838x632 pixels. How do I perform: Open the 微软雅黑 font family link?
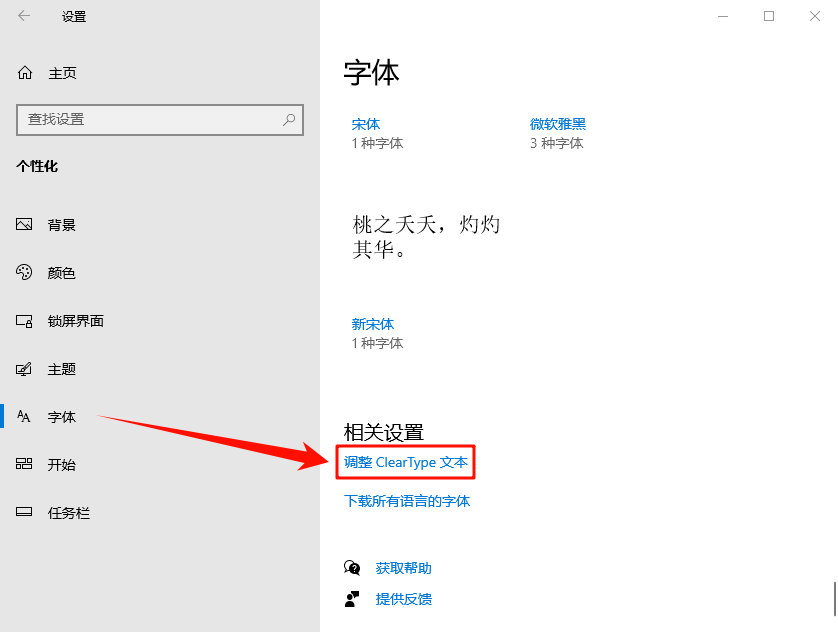[559, 123]
